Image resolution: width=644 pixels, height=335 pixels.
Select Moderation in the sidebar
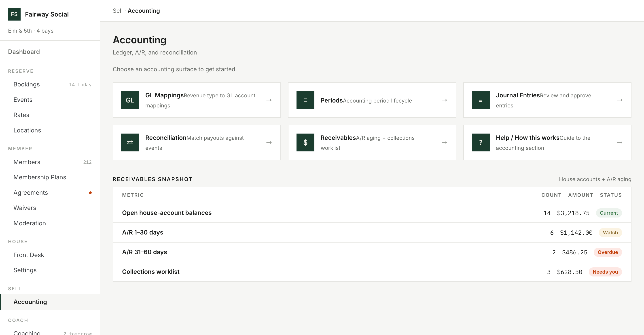50,223
